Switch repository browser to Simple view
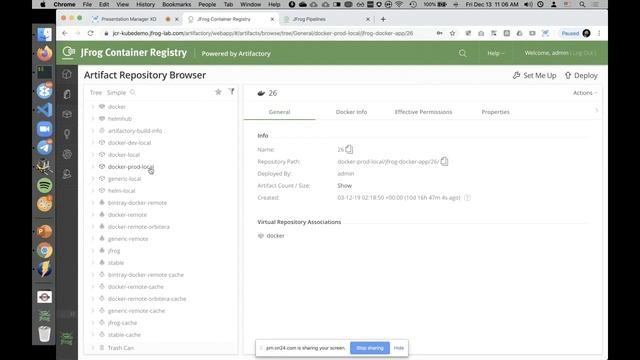This screenshot has height=360, width=640. (x=116, y=93)
